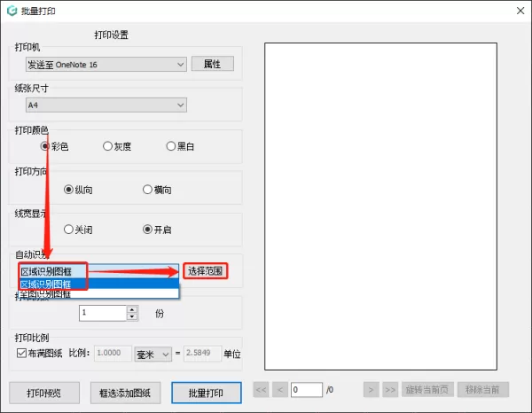The image size is (532, 413).
Task: Choose 纵向 portrait orientation
Action: [x=68, y=189]
